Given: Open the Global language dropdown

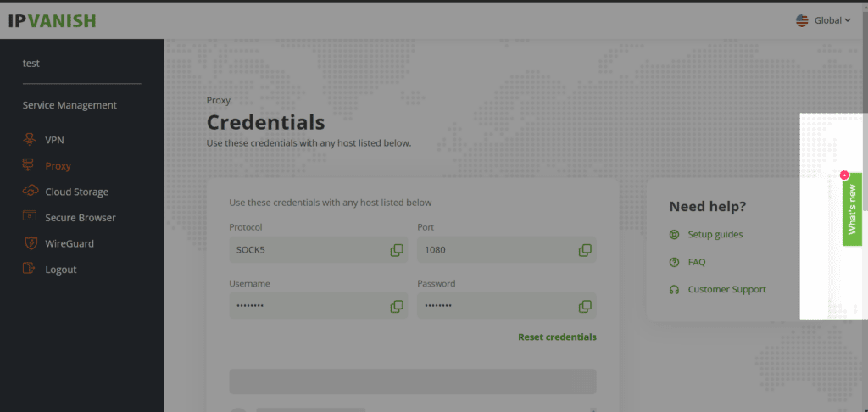Looking at the screenshot, I should pyautogui.click(x=823, y=20).
